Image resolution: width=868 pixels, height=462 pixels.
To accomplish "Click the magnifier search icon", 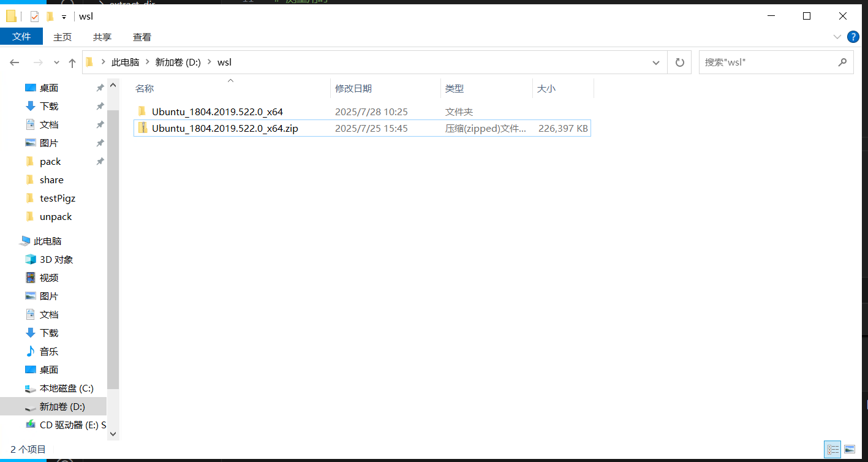I will [x=842, y=62].
